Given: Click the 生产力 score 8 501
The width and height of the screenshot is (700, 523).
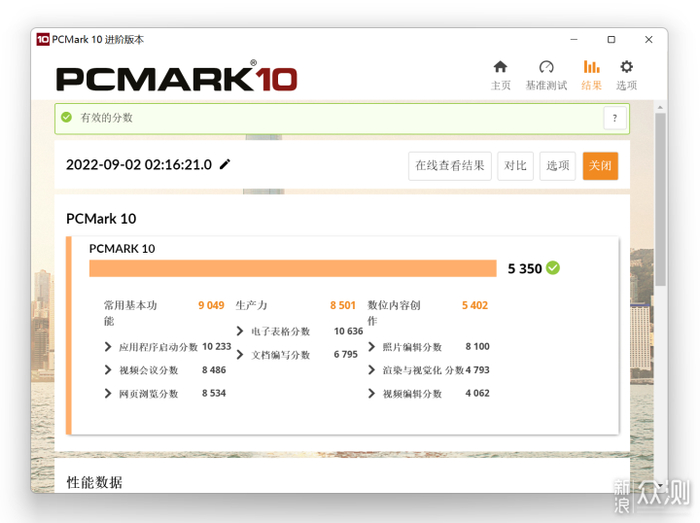Looking at the screenshot, I should point(343,306).
